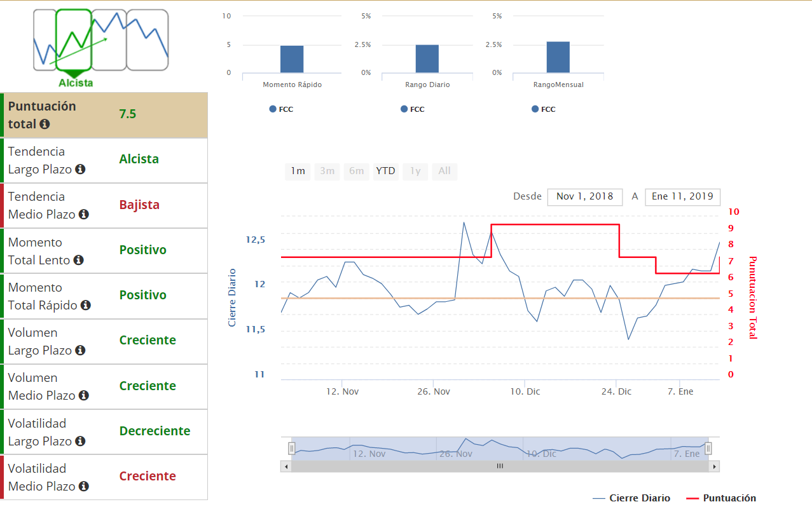This screenshot has width=812, height=509.
Task: Click the 24. Dic main chart axis label
Action: coord(616,391)
